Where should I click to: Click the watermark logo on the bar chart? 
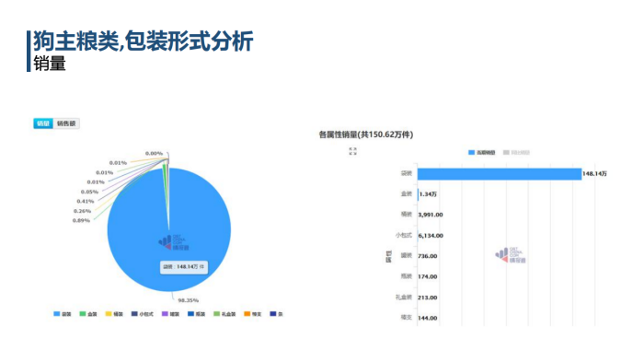(x=510, y=255)
